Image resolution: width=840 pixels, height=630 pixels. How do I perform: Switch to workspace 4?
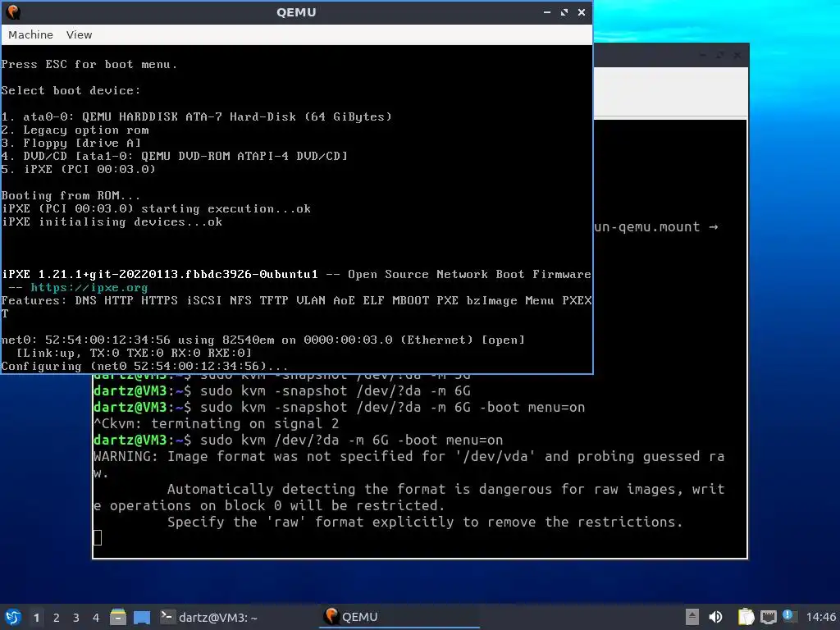pos(95,618)
